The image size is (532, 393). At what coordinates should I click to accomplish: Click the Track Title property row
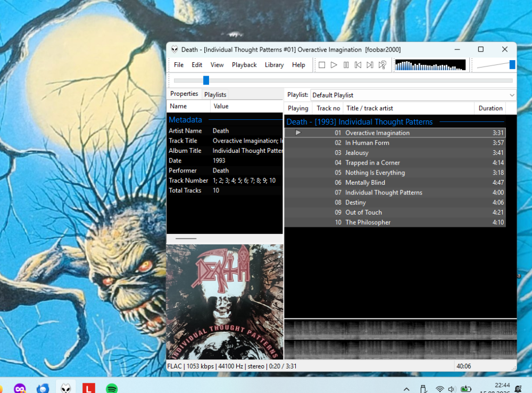point(225,141)
